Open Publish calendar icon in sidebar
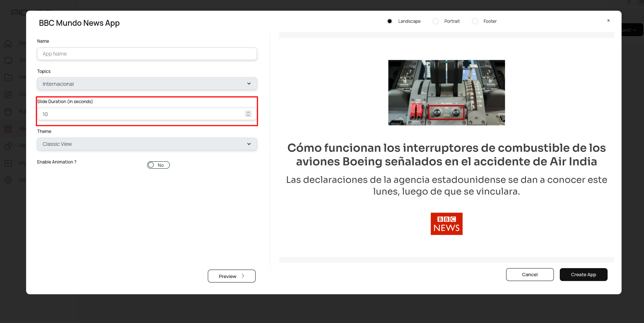This screenshot has width=644, height=323. pos(8,112)
